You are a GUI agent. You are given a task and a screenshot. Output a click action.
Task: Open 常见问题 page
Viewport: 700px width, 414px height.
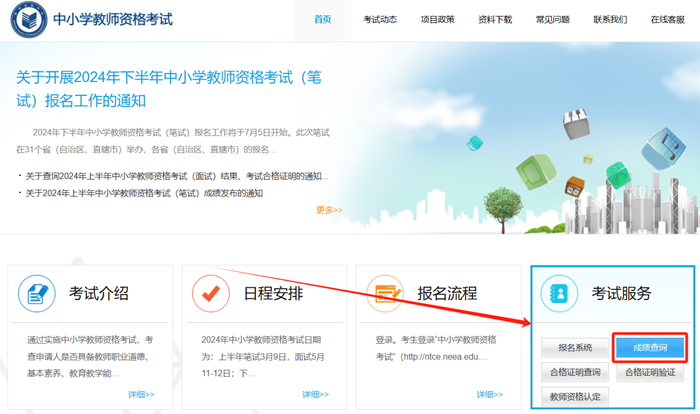click(x=553, y=20)
